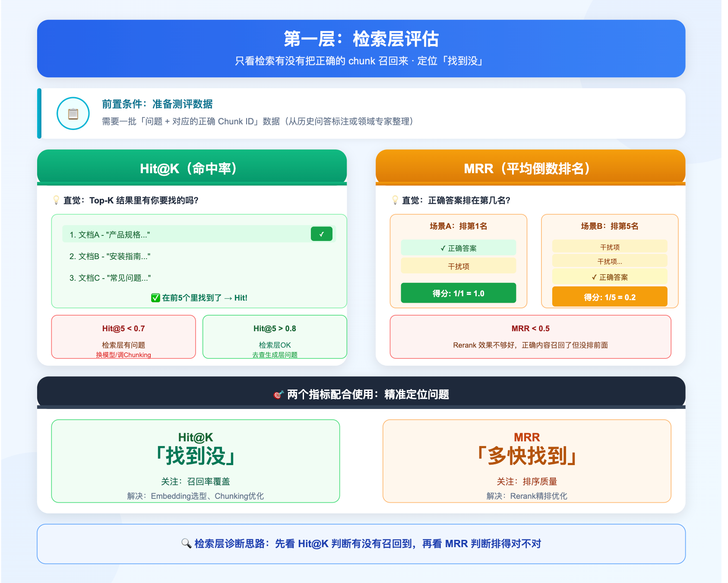The image size is (728, 583).
Task: Click the magnifier icon before 检索层诊断思路
Action: (x=186, y=543)
